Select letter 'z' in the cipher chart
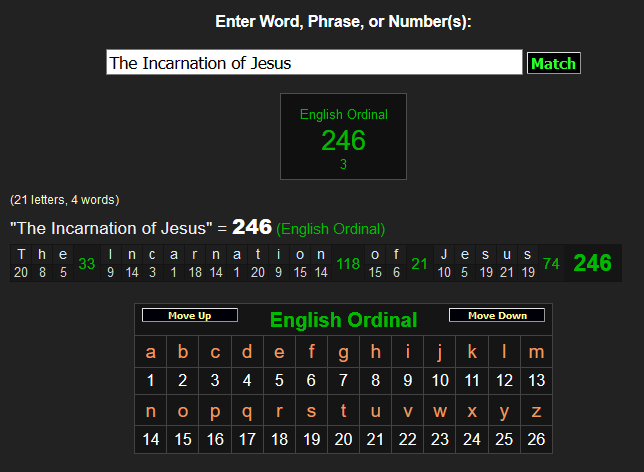The height and width of the screenshot is (472, 644). point(536,411)
